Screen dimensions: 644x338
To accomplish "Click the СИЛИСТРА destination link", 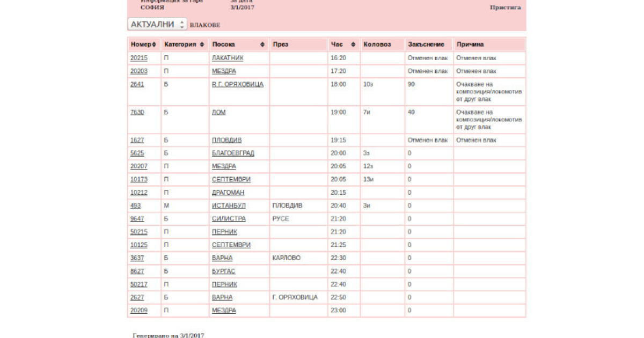I will pyautogui.click(x=229, y=219).
